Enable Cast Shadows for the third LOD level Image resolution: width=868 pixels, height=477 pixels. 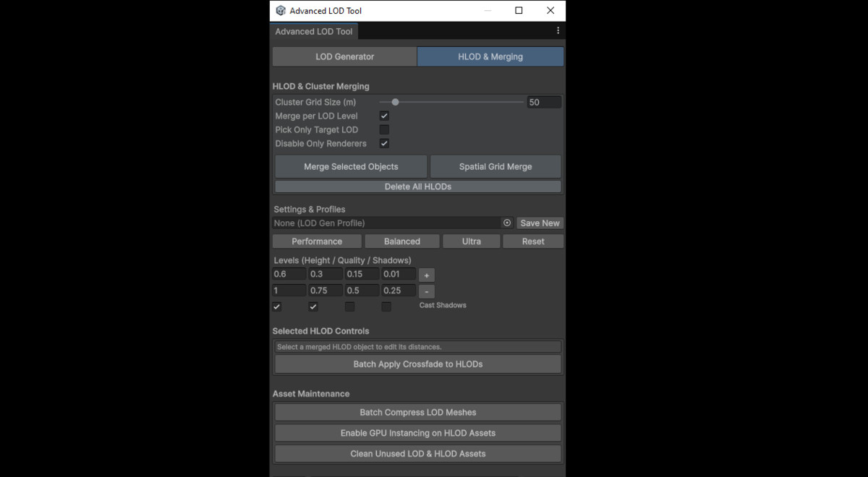click(349, 306)
